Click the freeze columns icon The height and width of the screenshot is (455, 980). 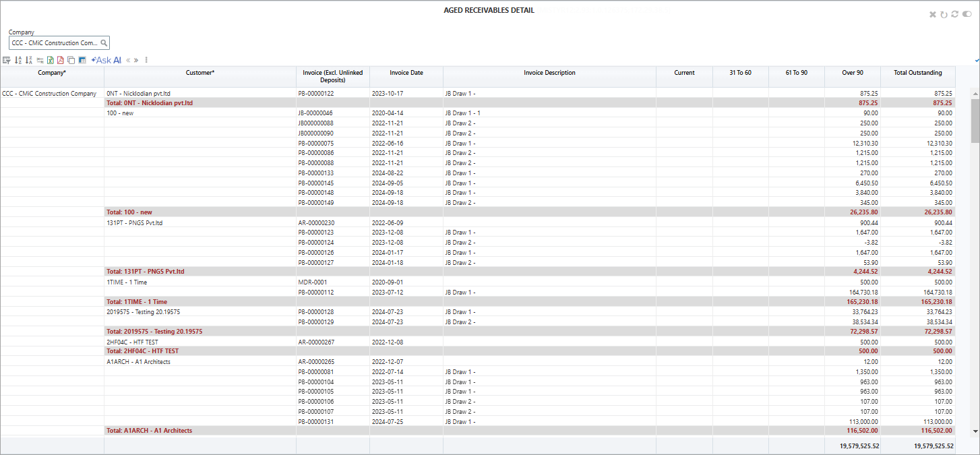click(39, 60)
